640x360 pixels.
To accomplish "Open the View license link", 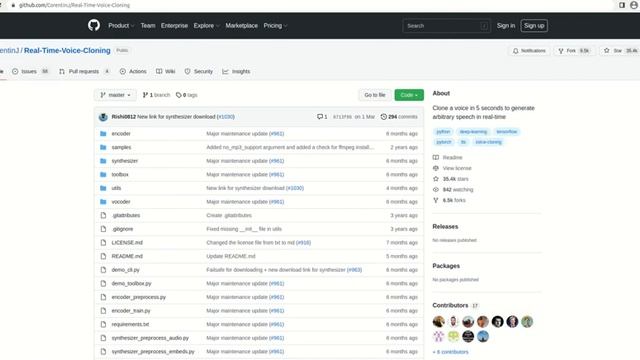I will 452,168.
